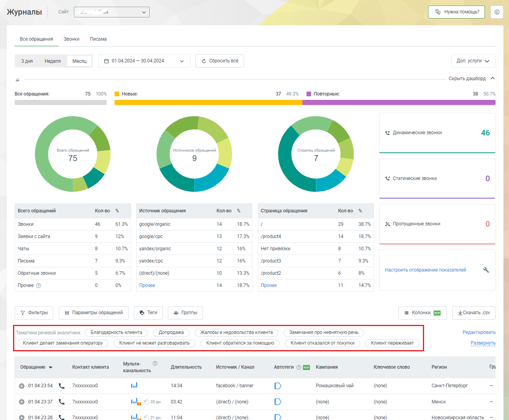Play the 01.04 23:37 call recording
The image size is (509, 420).
22,402
